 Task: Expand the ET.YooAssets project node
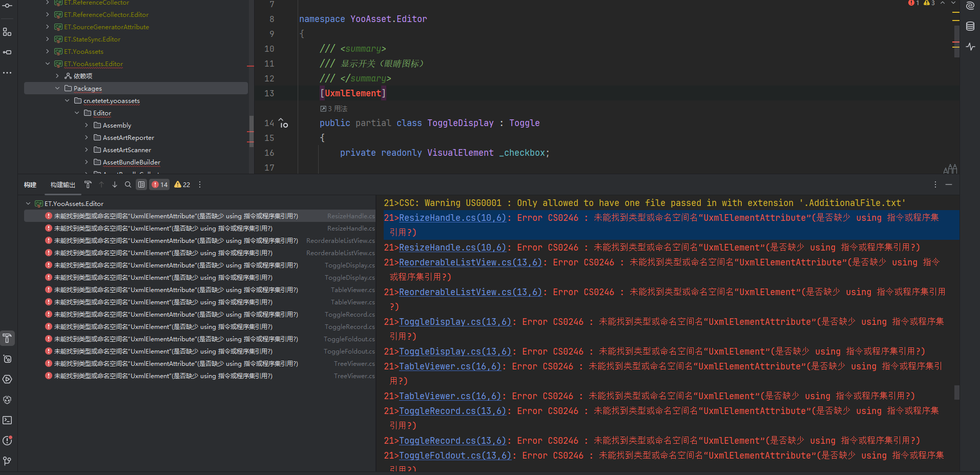pos(48,51)
